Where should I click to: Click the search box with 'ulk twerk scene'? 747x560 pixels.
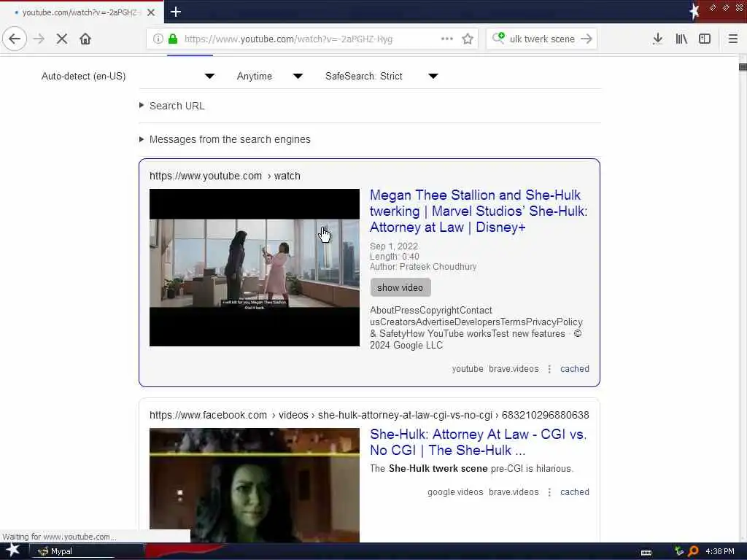point(542,39)
